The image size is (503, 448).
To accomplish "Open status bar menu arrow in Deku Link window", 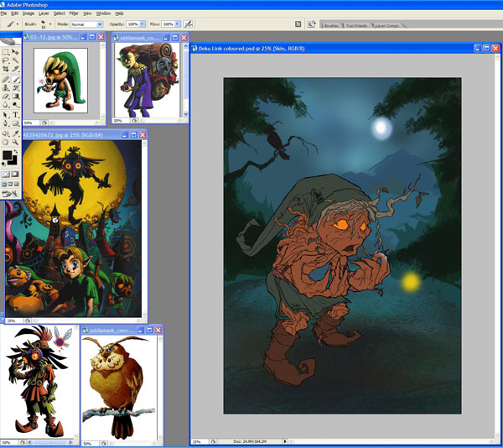I will point(285,441).
